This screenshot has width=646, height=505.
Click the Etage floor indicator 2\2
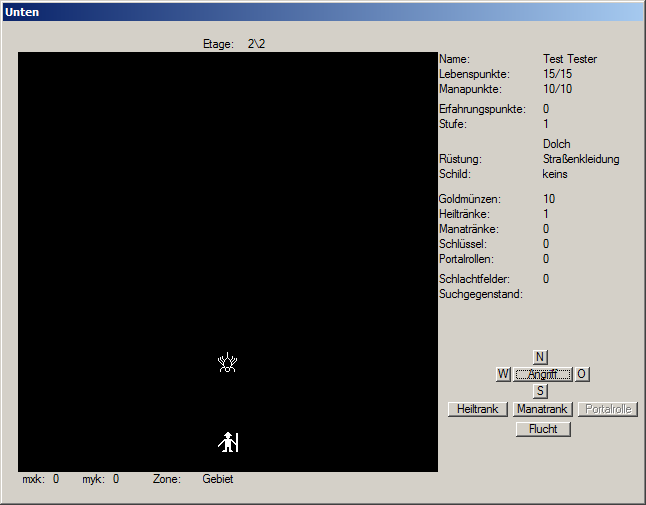(258, 44)
